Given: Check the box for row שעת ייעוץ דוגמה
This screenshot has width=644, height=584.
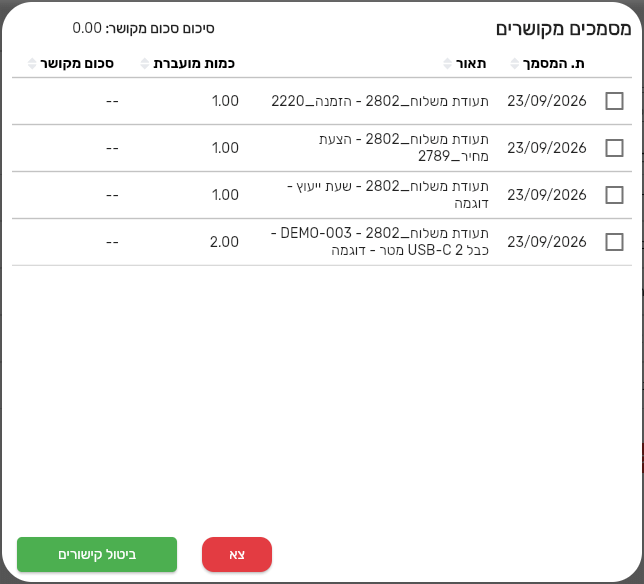Looking at the screenshot, I should coord(614,195).
